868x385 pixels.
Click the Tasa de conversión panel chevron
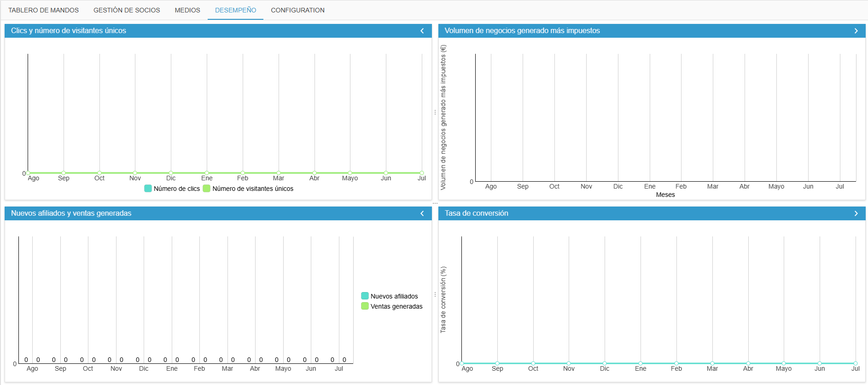(x=856, y=213)
